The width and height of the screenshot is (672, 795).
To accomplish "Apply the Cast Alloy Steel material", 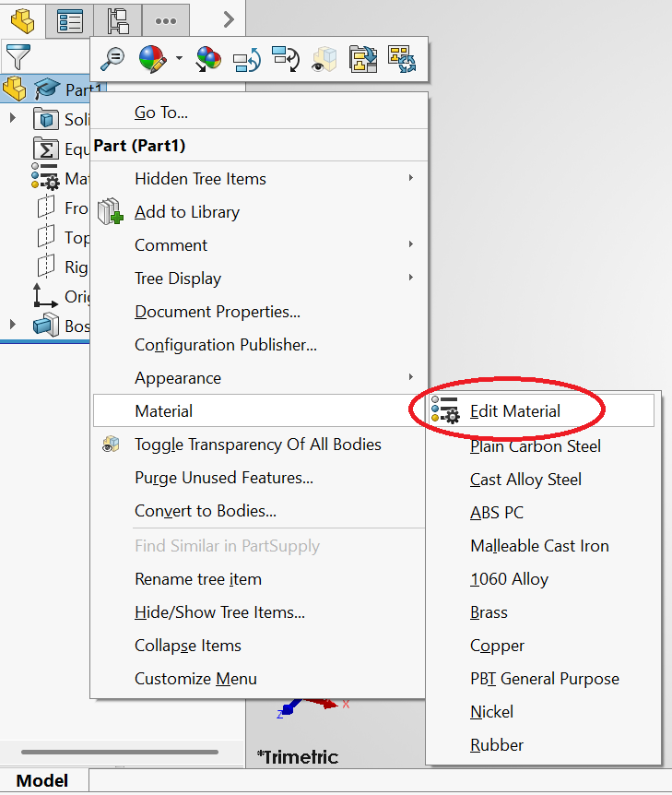I will click(x=543, y=480).
